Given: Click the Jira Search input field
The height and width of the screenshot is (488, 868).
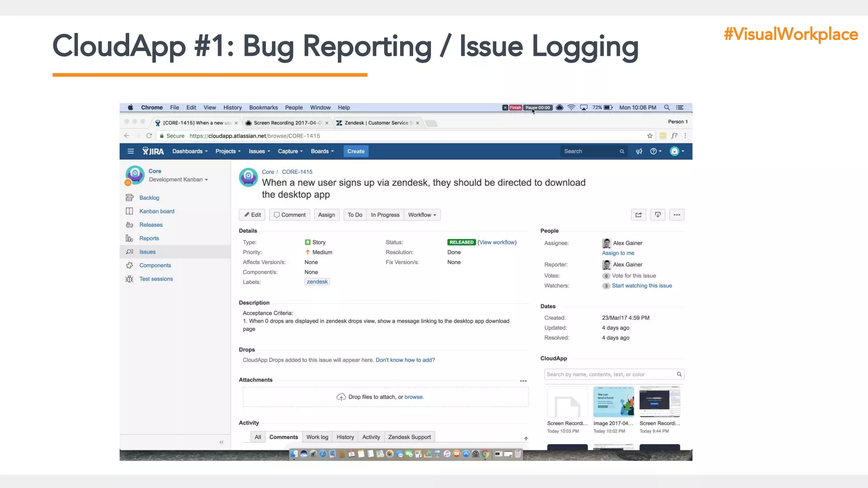Looking at the screenshot, I should click(x=594, y=151).
